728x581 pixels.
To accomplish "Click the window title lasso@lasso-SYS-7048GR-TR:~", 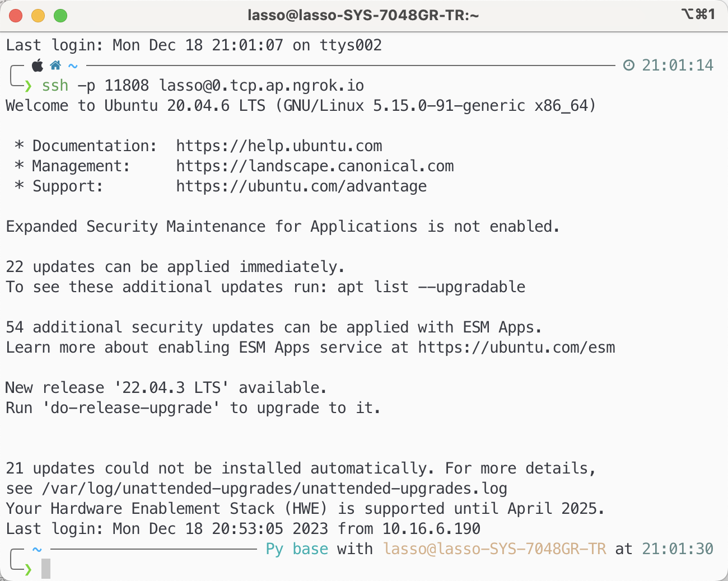I will pyautogui.click(x=363, y=16).
